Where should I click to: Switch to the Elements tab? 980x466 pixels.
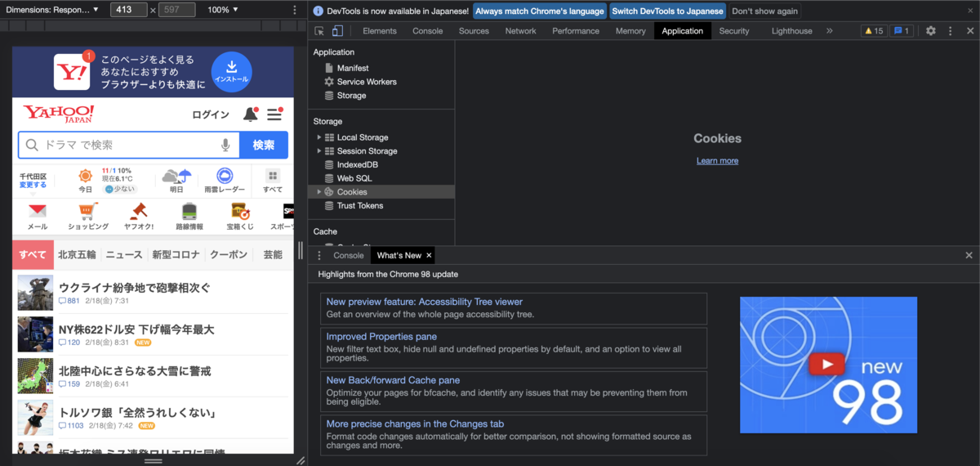pyautogui.click(x=380, y=31)
